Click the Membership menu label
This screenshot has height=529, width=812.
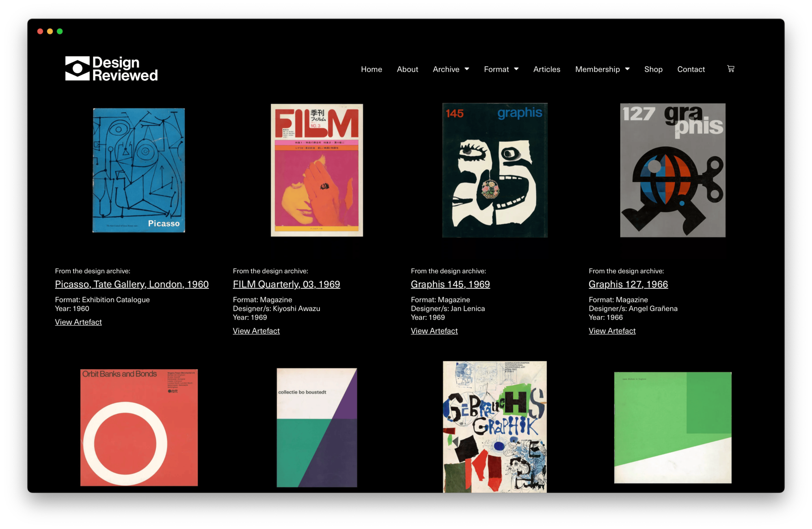click(597, 69)
